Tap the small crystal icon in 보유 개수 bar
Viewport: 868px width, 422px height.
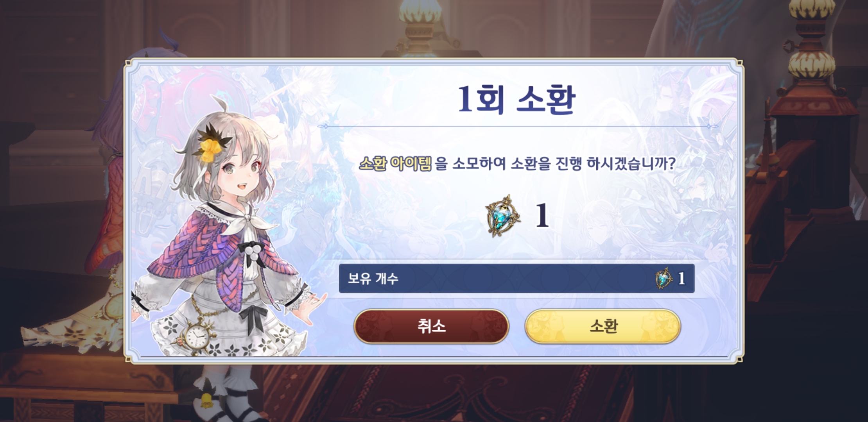coord(663,278)
